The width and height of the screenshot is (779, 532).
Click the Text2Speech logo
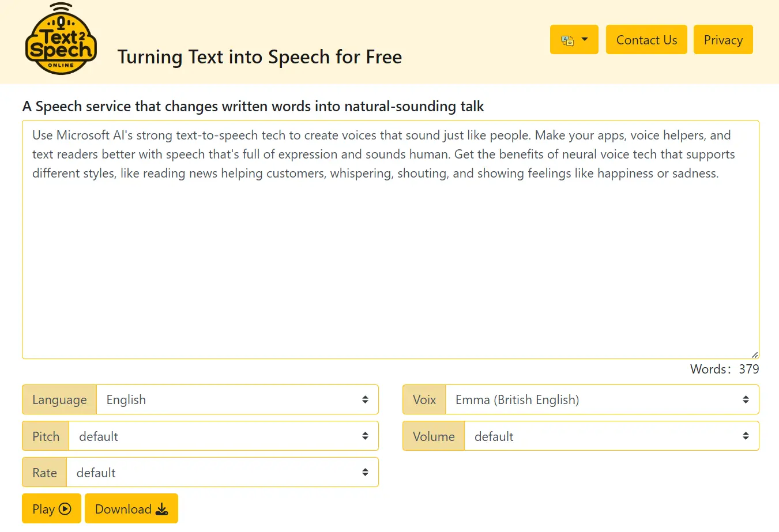point(61,39)
